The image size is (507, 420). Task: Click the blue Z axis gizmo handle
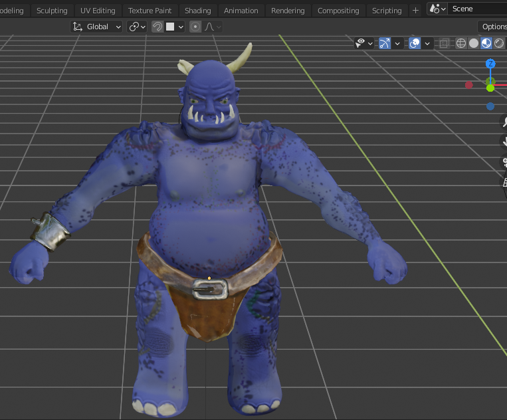click(x=490, y=64)
